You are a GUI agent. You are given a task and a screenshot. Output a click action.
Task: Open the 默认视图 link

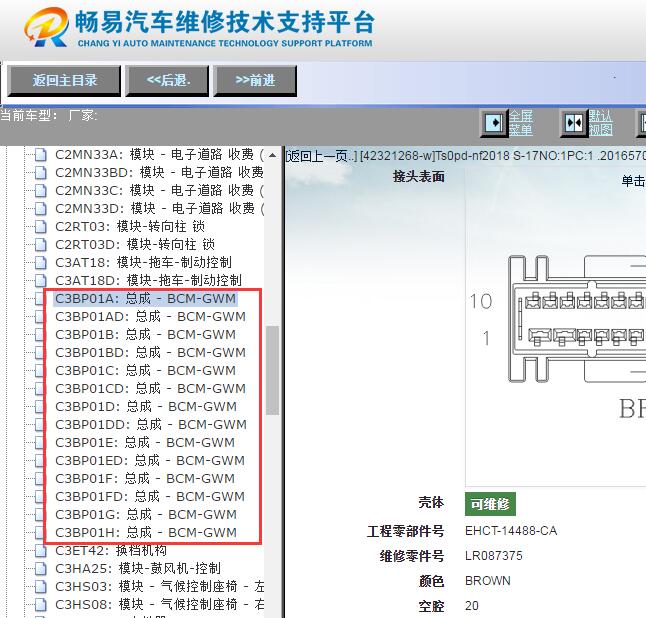click(x=600, y=123)
